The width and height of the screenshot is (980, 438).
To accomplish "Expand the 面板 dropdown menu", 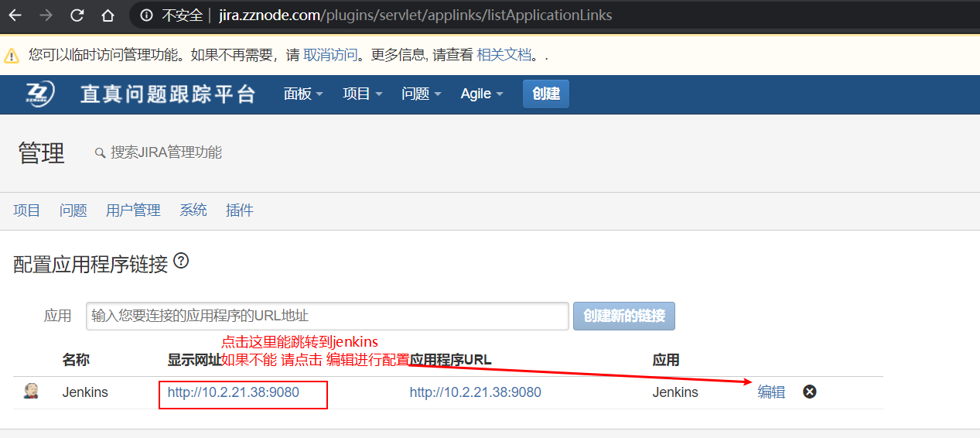I will [303, 94].
